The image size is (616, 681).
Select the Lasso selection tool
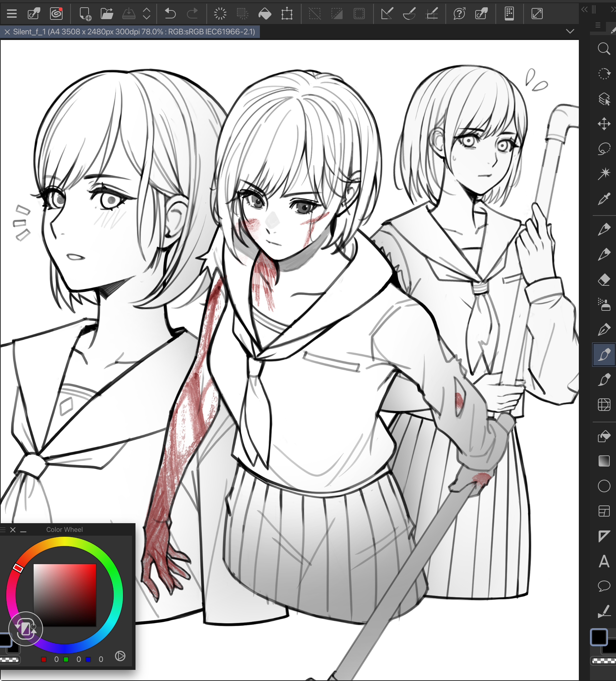click(604, 149)
